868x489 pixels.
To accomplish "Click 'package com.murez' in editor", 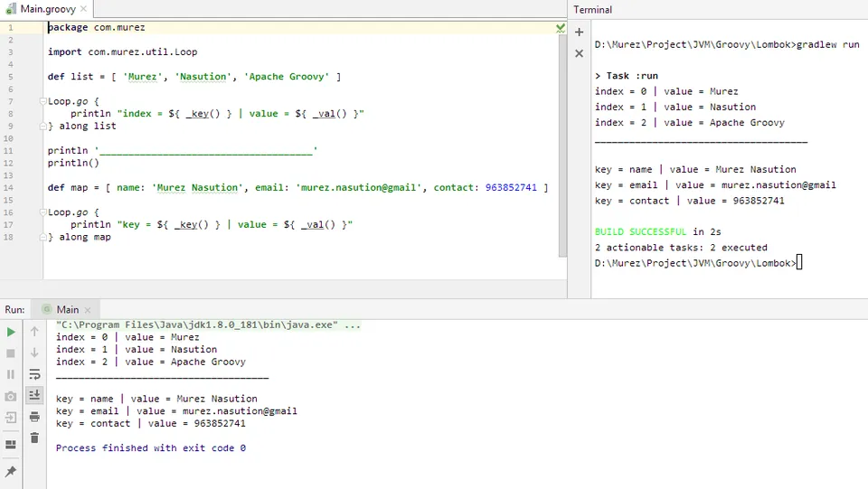I will 97,27.
